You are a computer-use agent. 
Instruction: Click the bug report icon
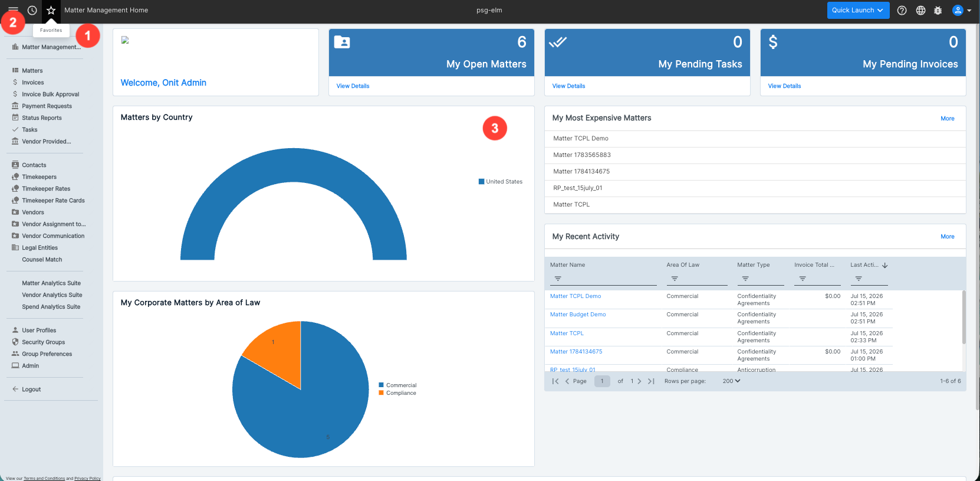pos(938,10)
